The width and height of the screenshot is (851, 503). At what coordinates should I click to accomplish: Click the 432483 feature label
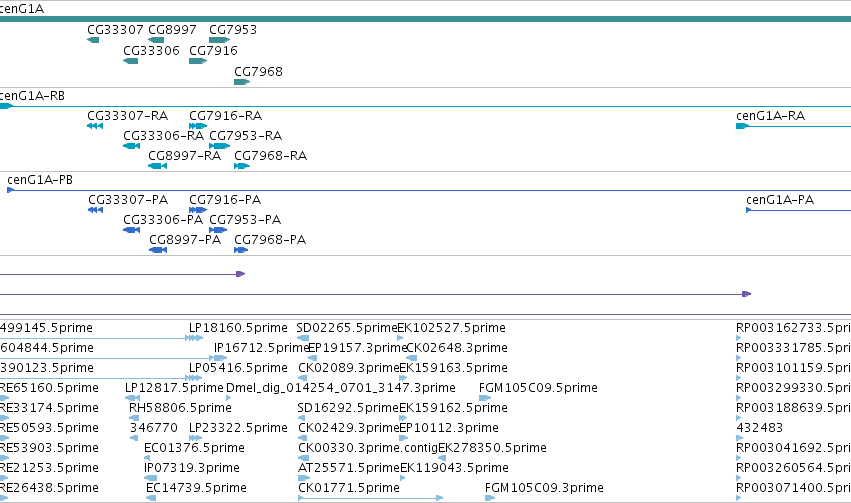pos(759,428)
